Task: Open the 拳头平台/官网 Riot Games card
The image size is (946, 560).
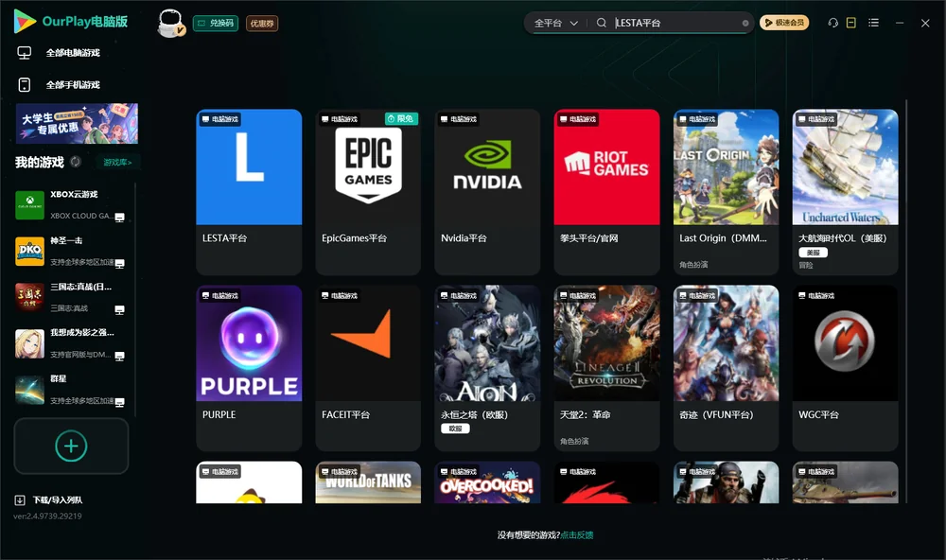Action: (607, 192)
